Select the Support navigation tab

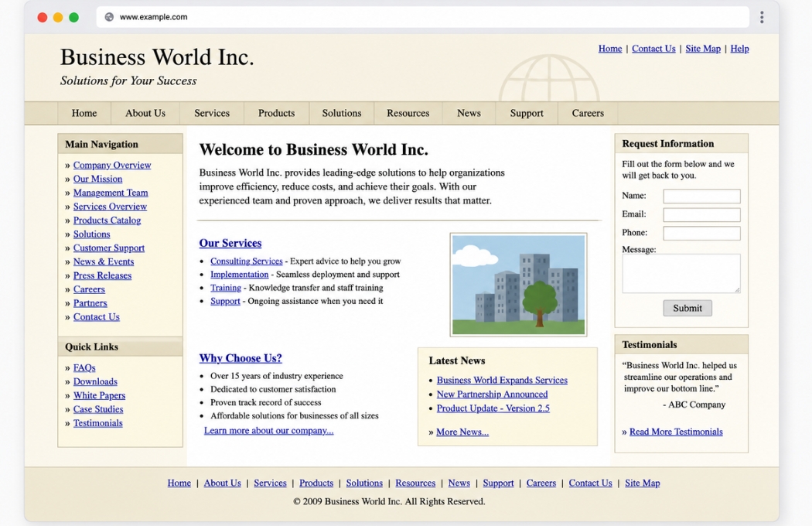coord(527,113)
